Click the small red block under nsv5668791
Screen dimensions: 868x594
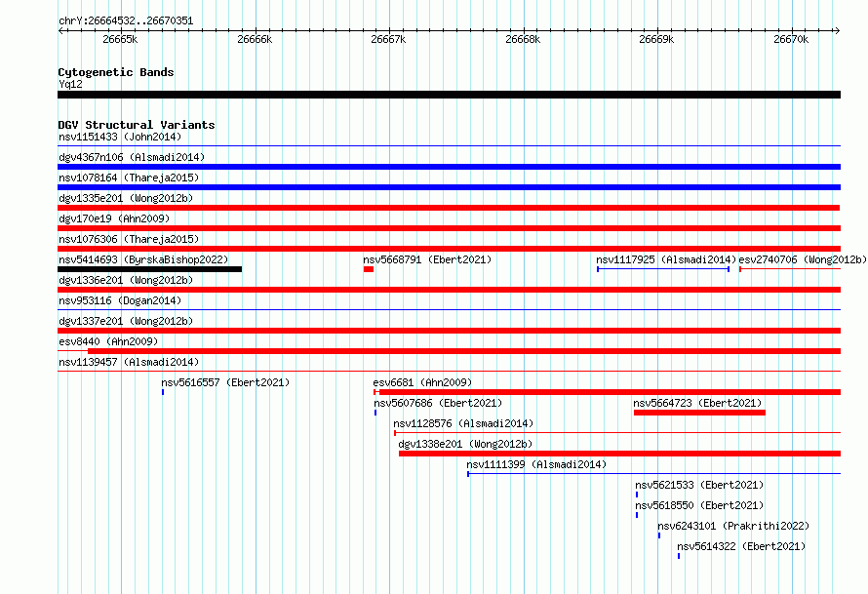coord(369,269)
